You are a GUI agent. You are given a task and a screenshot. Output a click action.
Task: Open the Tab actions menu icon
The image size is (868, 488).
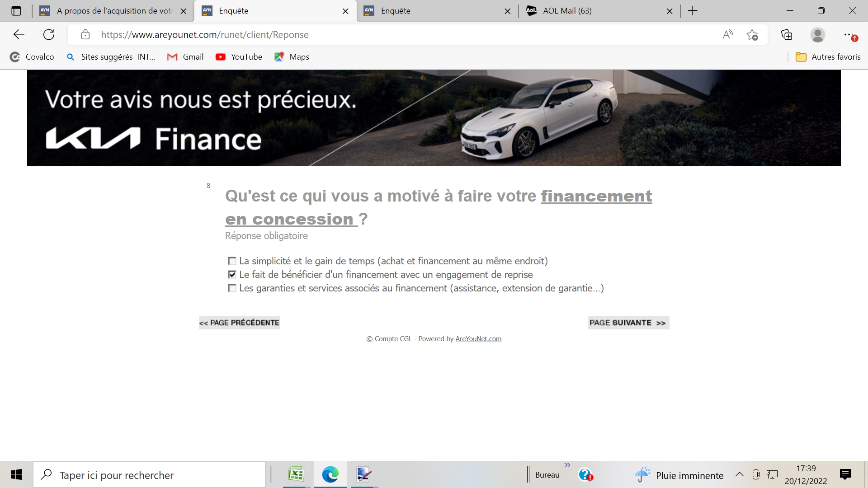(x=16, y=11)
